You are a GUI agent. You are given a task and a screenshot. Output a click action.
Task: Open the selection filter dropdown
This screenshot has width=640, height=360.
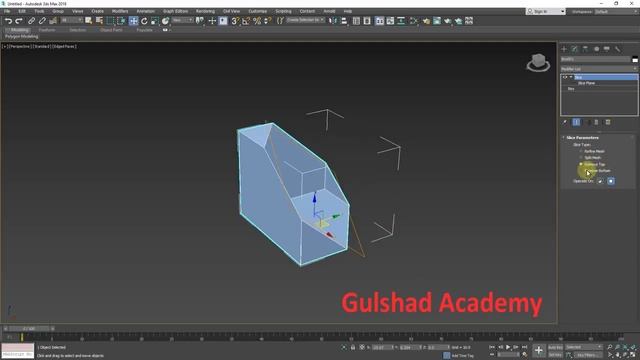coord(71,20)
